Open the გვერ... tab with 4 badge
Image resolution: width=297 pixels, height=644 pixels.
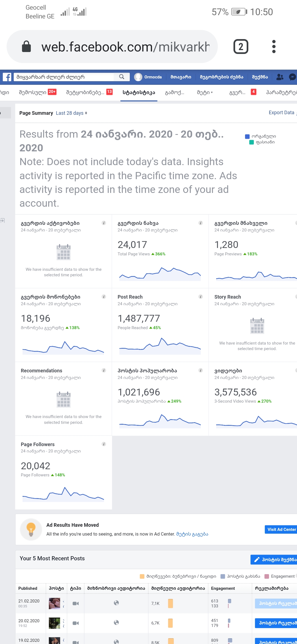[x=243, y=92]
